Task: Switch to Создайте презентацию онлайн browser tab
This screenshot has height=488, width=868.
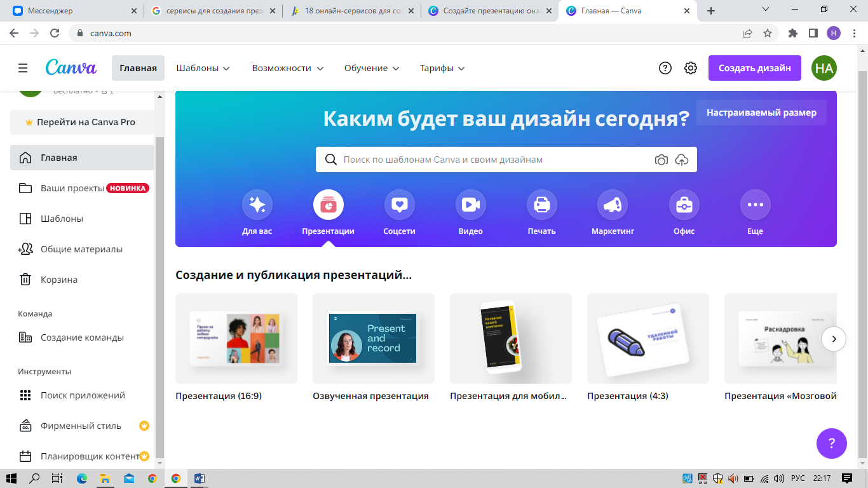Action: 489,11
